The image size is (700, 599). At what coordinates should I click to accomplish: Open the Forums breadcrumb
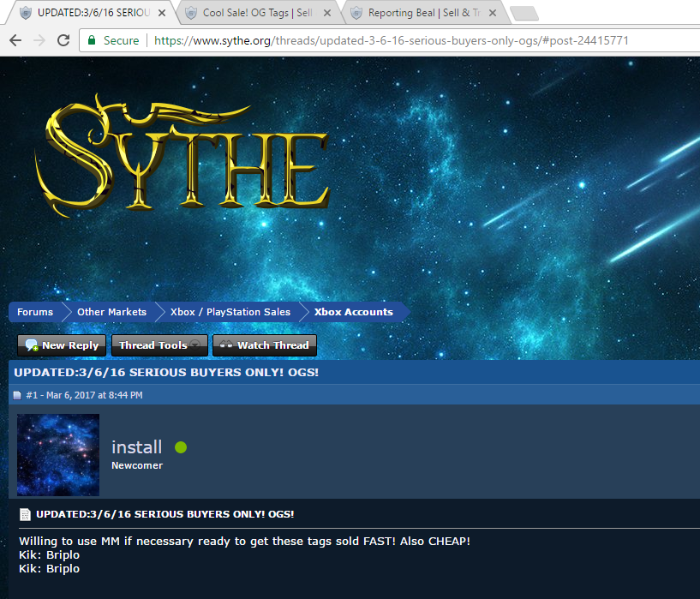click(x=35, y=312)
